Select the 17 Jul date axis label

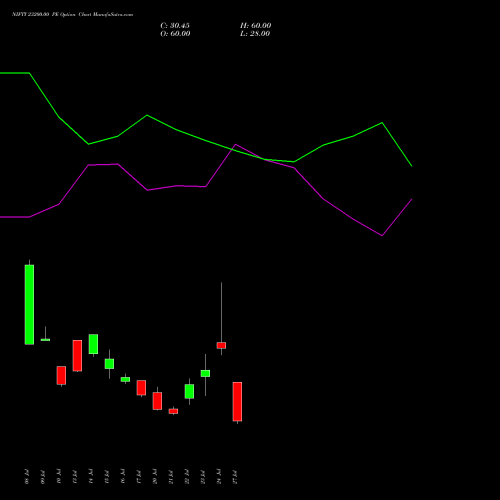[x=139, y=477]
